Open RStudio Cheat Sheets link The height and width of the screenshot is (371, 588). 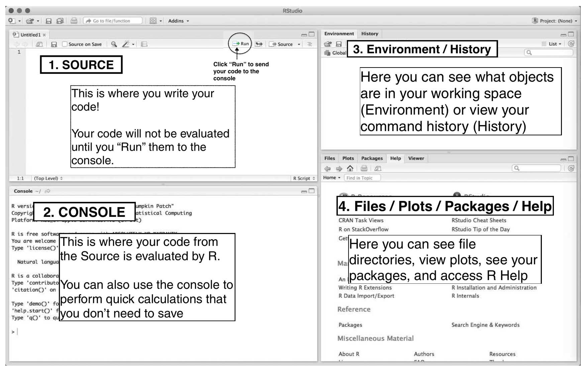(x=479, y=221)
